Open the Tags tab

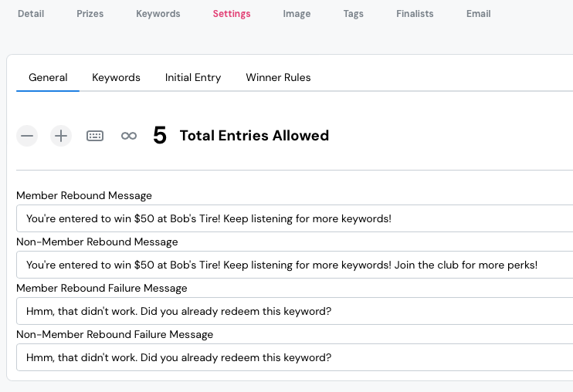353,14
